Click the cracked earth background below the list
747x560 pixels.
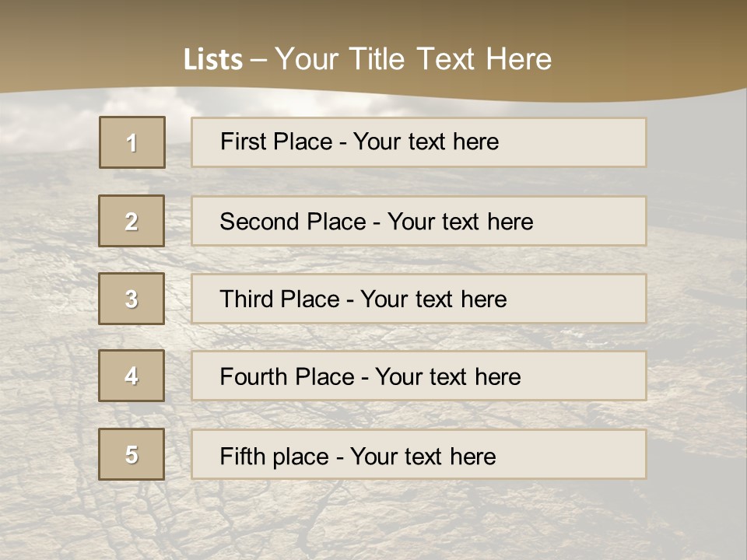[373, 521]
